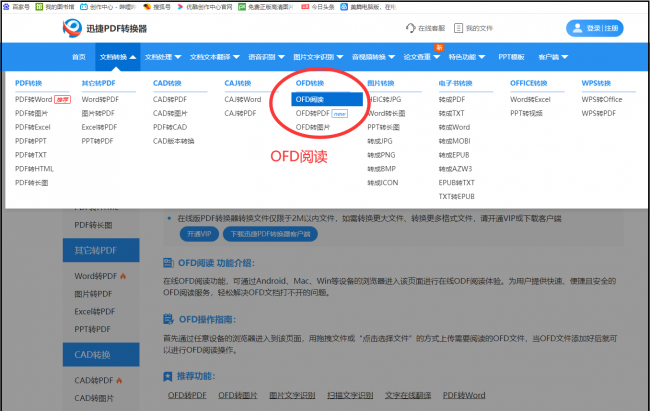The height and width of the screenshot is (411, 650).
Task: Choose PDF转长图 in dropdown menu
Action: [32, 183]
